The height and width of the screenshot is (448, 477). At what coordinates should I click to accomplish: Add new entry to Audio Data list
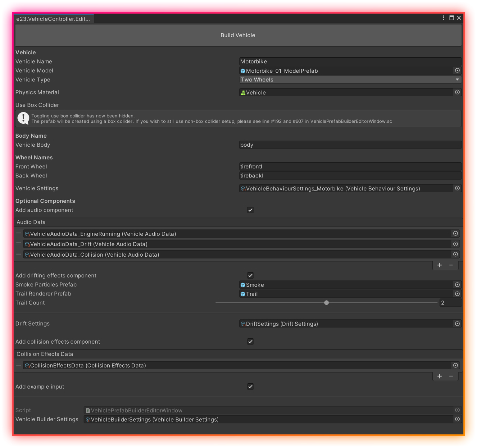click(x=439, y=265)
